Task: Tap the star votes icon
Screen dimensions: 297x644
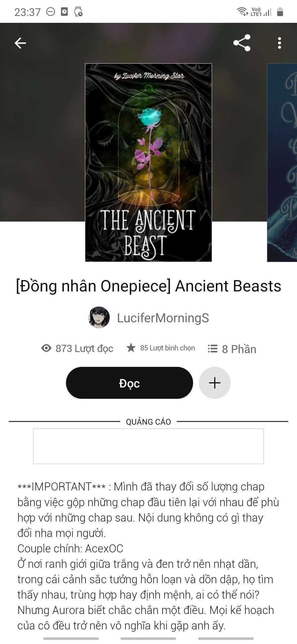Action: [x=131, y=348]
